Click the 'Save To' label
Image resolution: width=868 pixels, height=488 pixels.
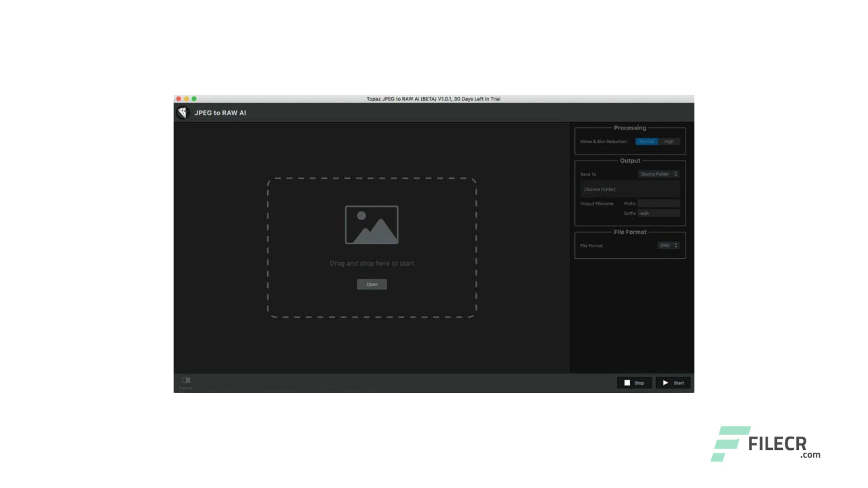(x=589, y=174)
